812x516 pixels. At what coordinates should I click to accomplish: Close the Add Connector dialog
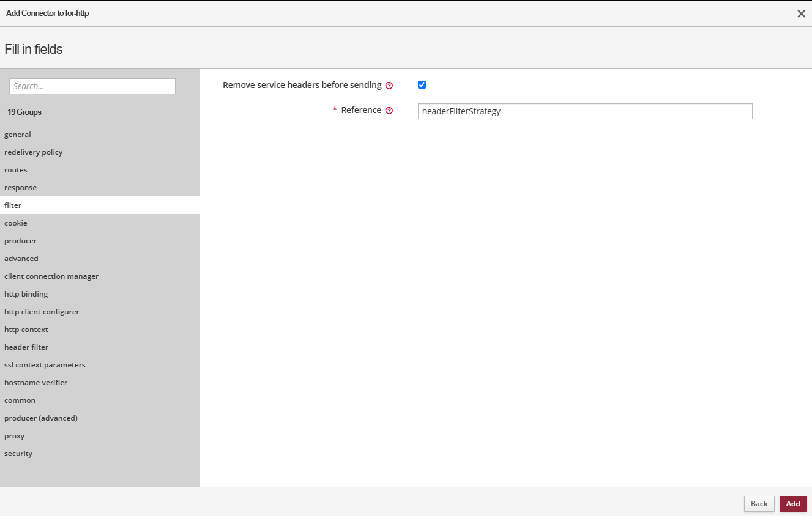[800, 13]
